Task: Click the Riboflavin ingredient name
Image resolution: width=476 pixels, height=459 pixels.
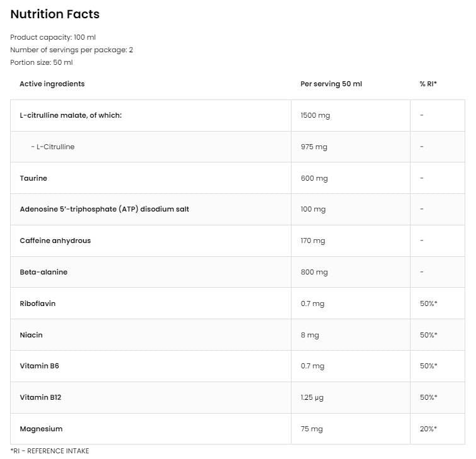Action: 38,303
